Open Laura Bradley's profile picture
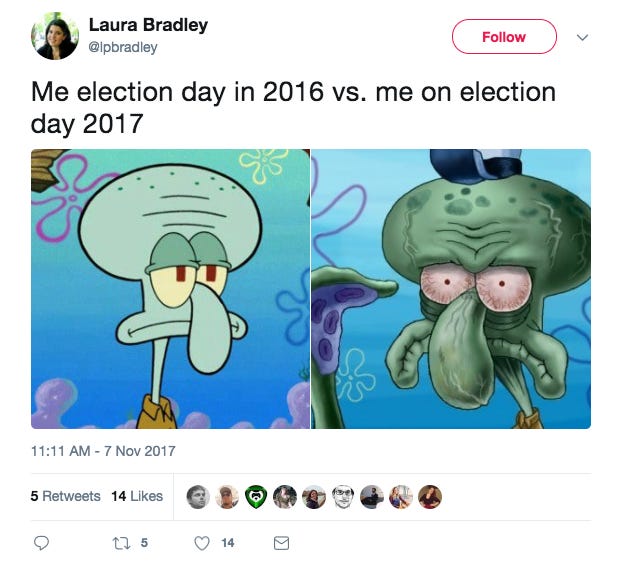The image size is (624, 577). (x=55, y=36)
